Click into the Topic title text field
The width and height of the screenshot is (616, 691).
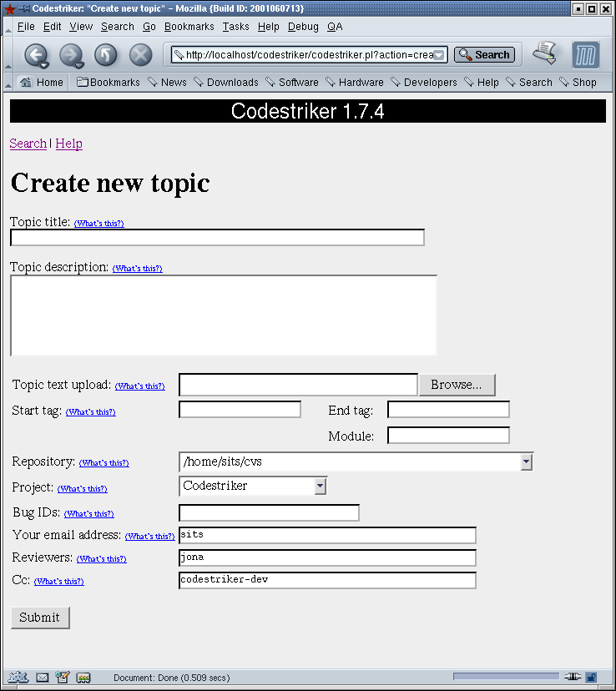click(217, 238)
